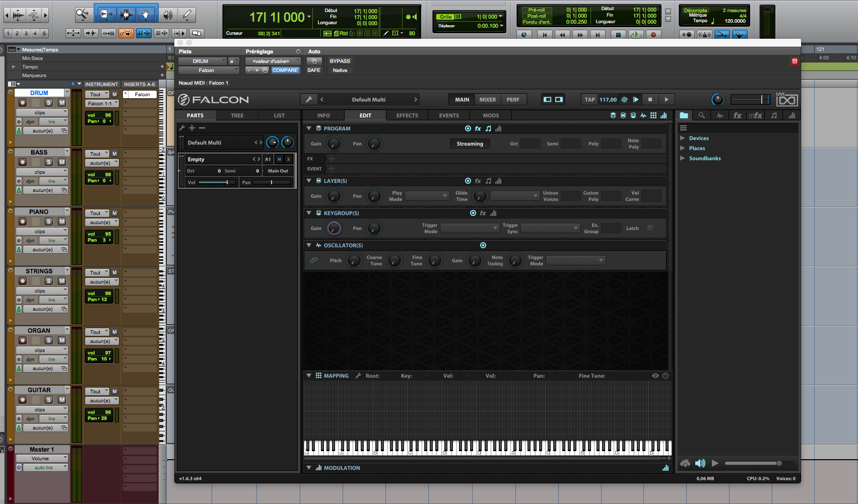Click the Program fx icon
Image resolution: width=858 pixels, height=504 pixels.
point(478,128)
